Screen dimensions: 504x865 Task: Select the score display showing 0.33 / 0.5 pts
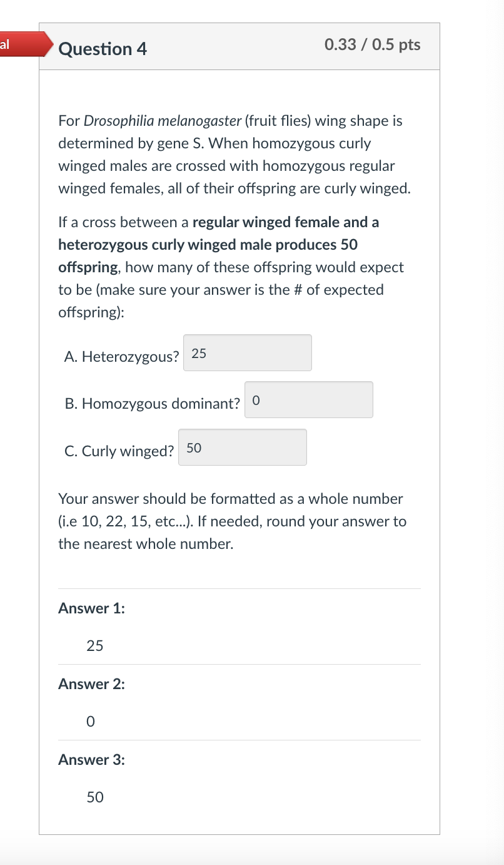pyautogui.click(x=372, y=45)
